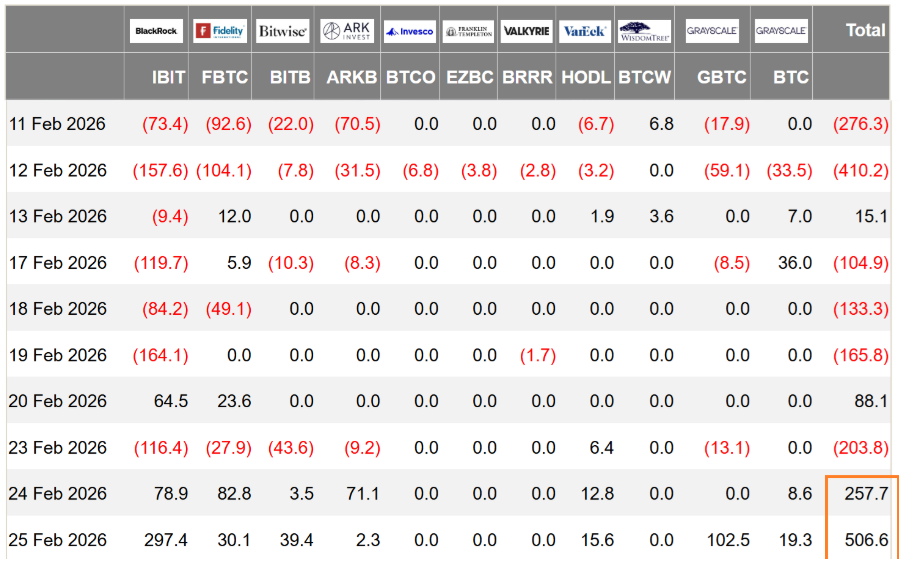Click the Total column header
The height and width of the screenshot is (563, 903).
[x=865, y=30]
